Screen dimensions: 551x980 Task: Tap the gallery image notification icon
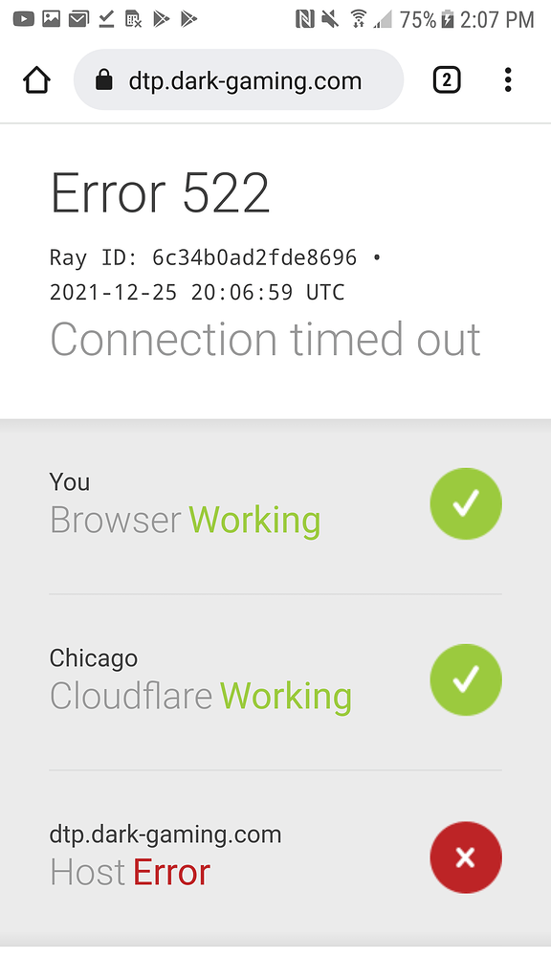pos(52,19)
